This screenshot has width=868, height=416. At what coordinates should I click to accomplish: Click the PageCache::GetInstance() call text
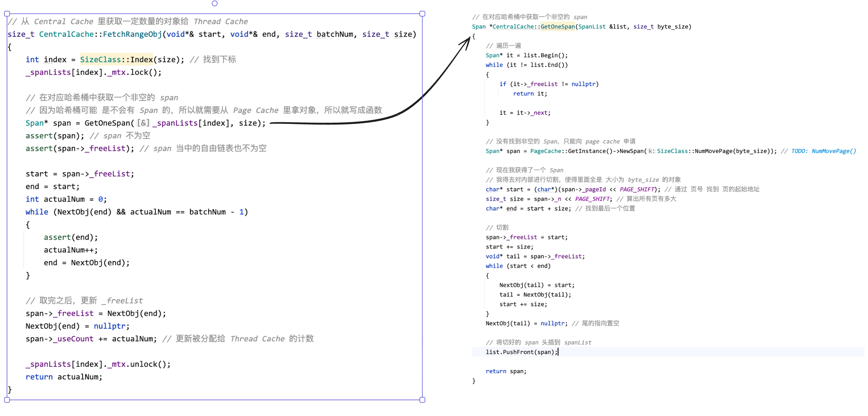pyautogui.click(x=571, y=151)
